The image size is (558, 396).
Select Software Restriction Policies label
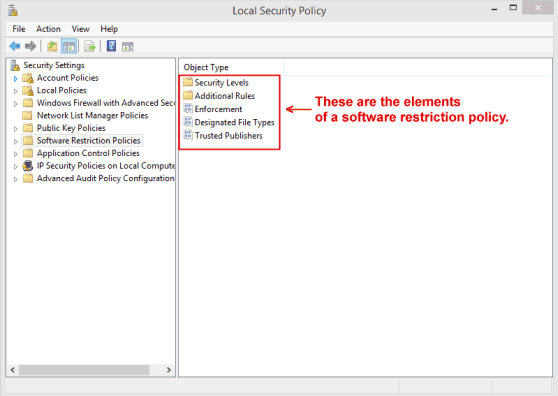point(89,141)
